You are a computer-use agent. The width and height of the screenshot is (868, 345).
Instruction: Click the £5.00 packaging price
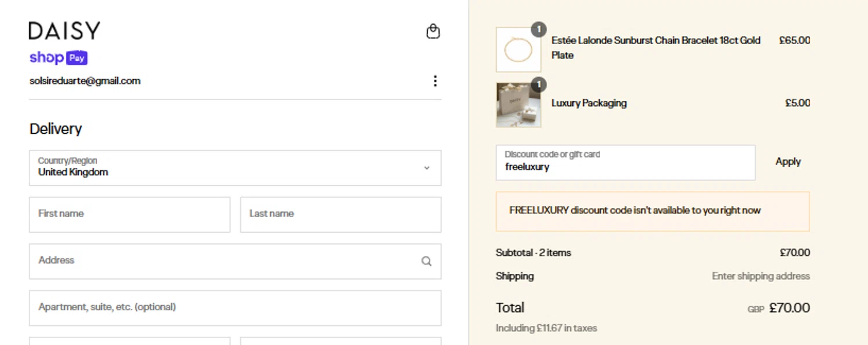pyautogui.click(x=797, y=103)
